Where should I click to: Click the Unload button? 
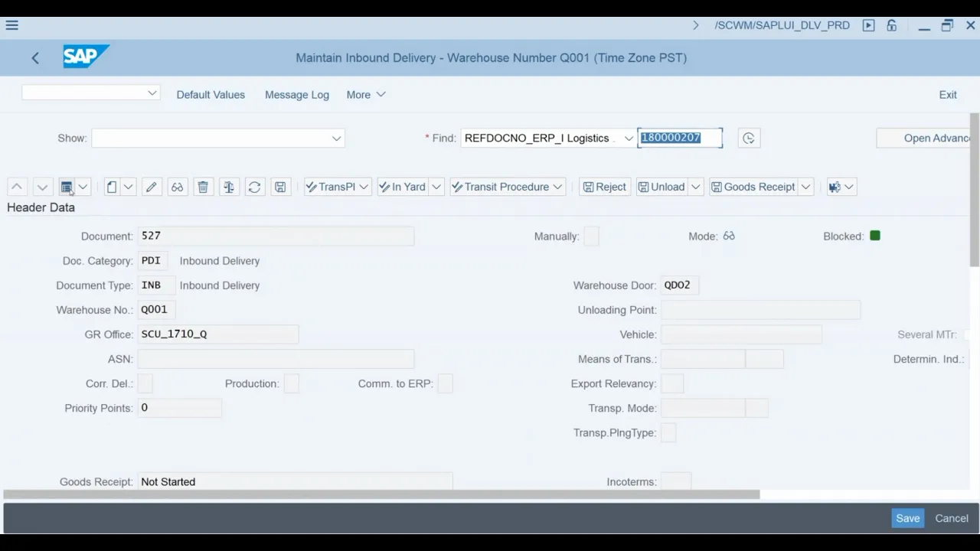tap(662, 187)
